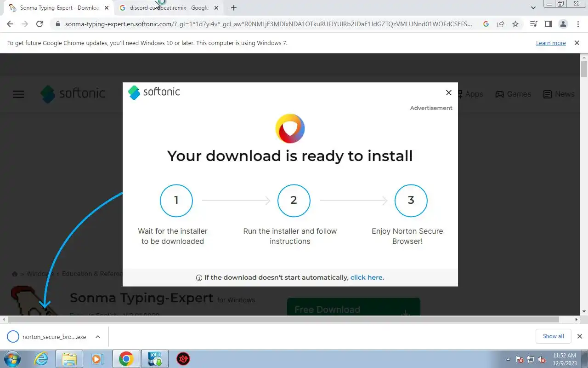Close the Softonic download popup
This screenshot has height=368, width=588.
[449, 92]
